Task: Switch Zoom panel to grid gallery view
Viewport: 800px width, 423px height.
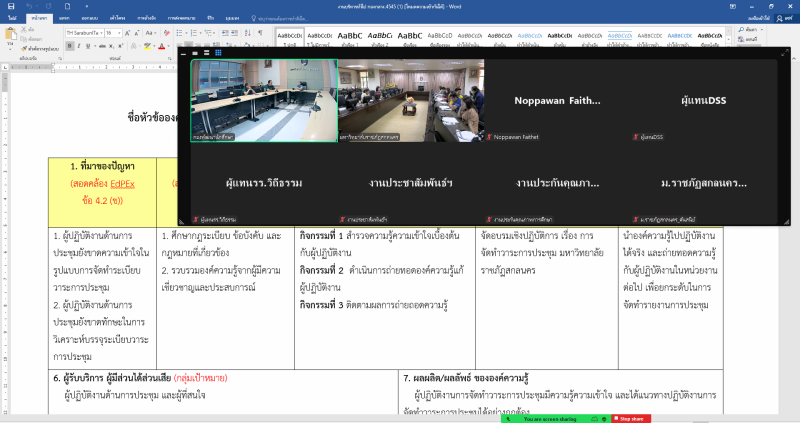Action: pyautogui.click(x=219, y=52)
